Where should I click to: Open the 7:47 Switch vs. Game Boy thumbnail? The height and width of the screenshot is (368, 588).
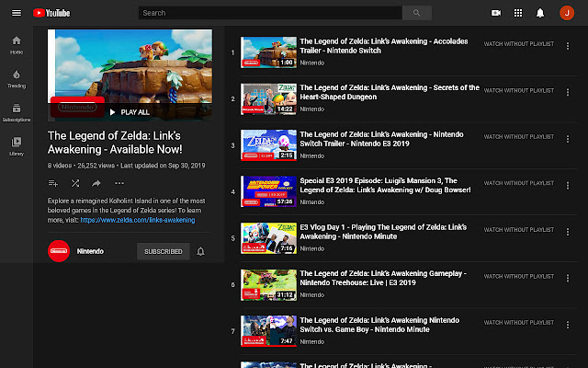(x=268, y=331)
